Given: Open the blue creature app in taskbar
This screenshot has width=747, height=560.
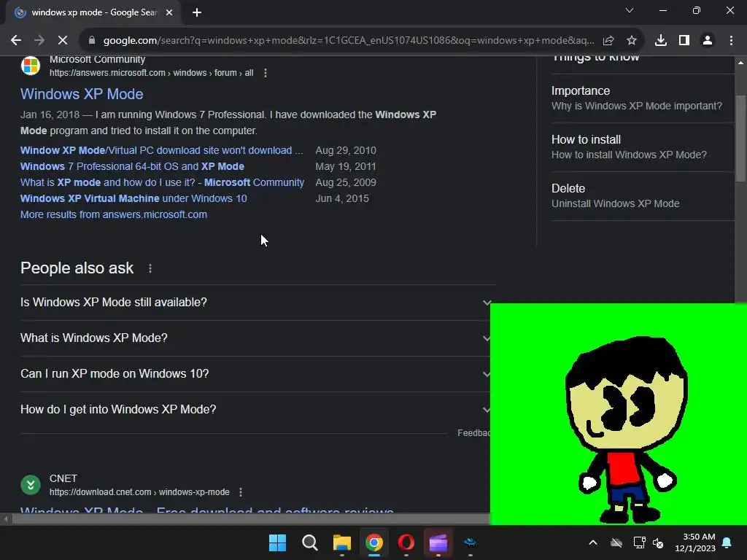Looking at the screenshot, I should [471, 542].
